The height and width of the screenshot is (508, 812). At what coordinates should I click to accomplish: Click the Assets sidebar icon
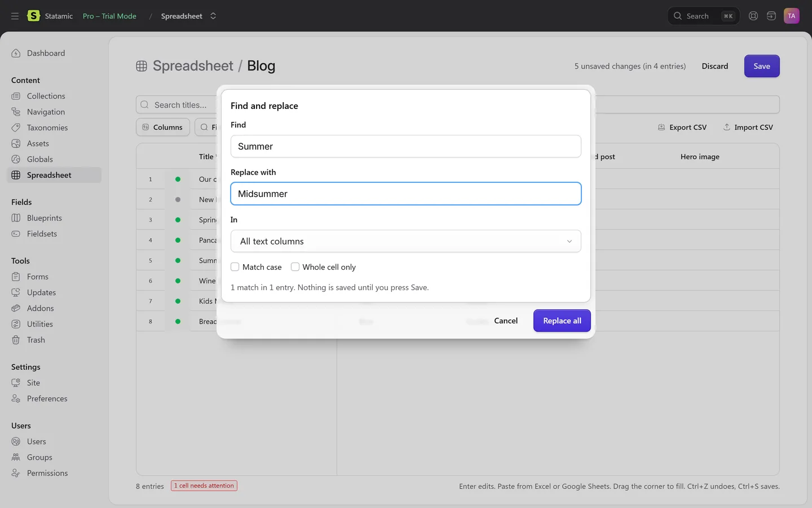click(x=16, y=143)
